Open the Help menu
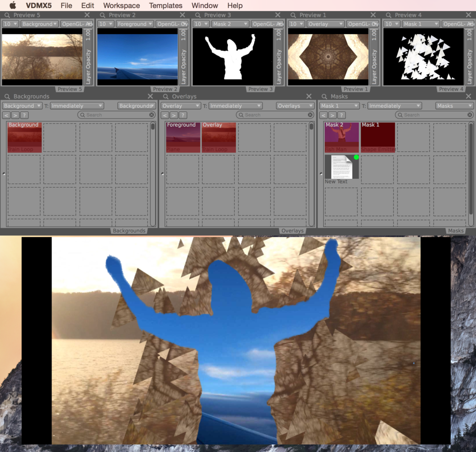 click(x=235, y=5)
